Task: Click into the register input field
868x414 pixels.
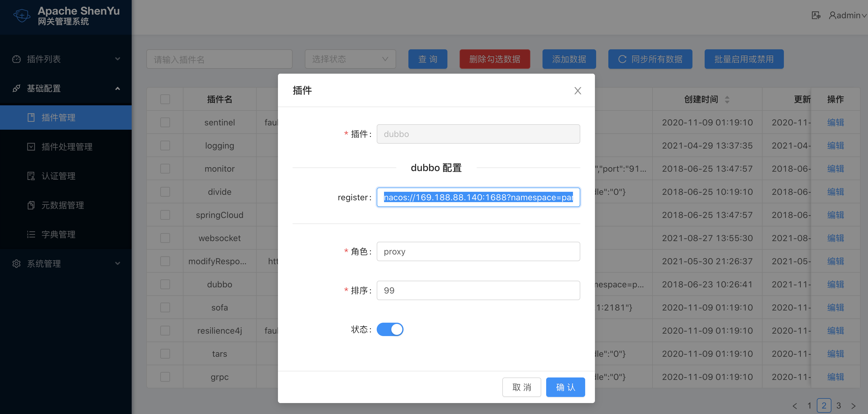Action: point(478,197)
